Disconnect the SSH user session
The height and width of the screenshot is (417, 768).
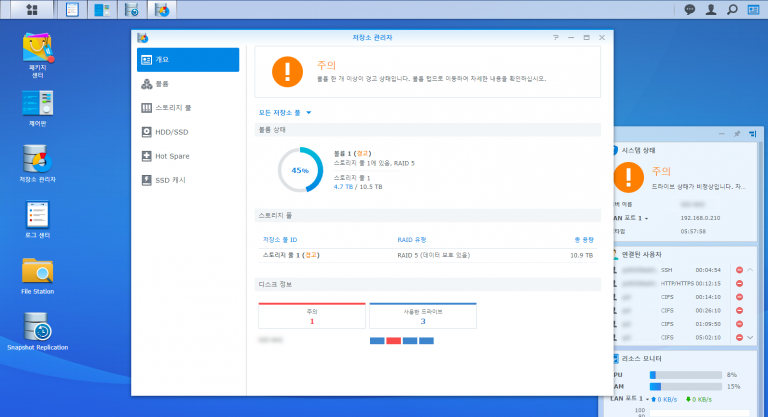pyautogui.click(x=739, y=270)
